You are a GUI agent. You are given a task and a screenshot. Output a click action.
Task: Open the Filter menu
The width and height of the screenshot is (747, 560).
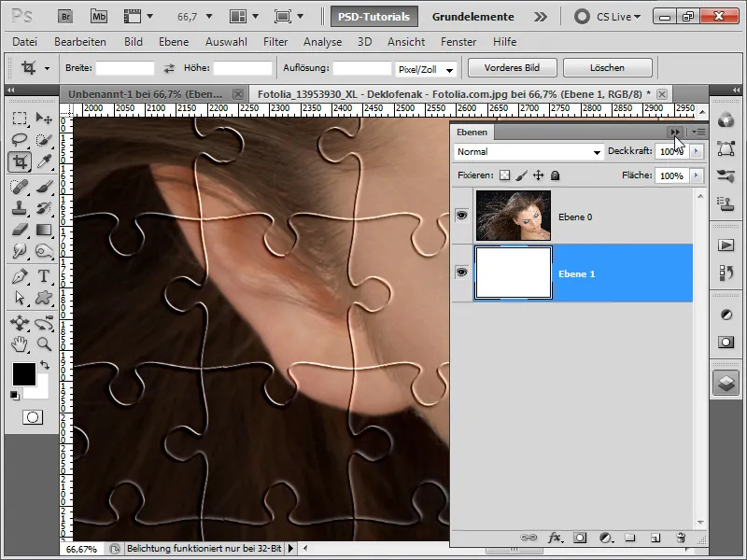[275, 42]
